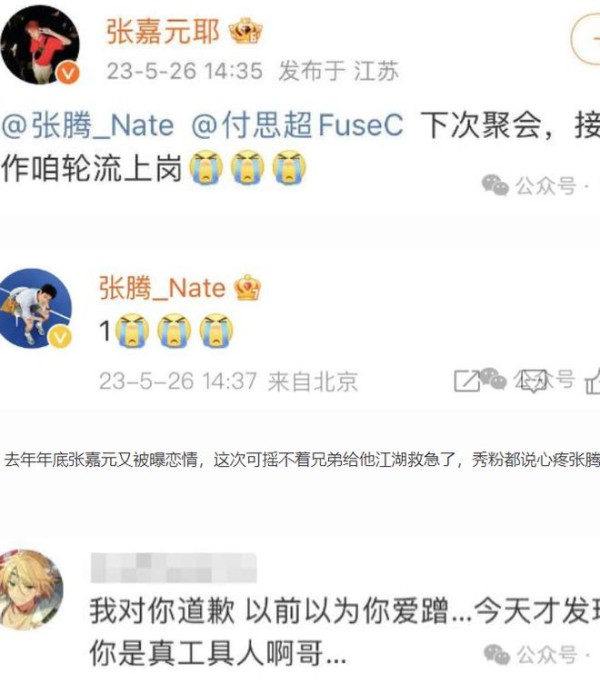This screenshot has width=600, height=683.
Task: Click the comment timestamp 23-5-26 14:37
Action: click(178, 381)
